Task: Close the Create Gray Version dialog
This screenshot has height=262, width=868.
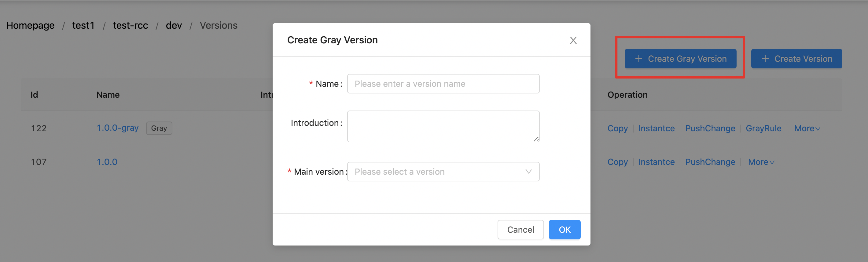Action: 573,40
